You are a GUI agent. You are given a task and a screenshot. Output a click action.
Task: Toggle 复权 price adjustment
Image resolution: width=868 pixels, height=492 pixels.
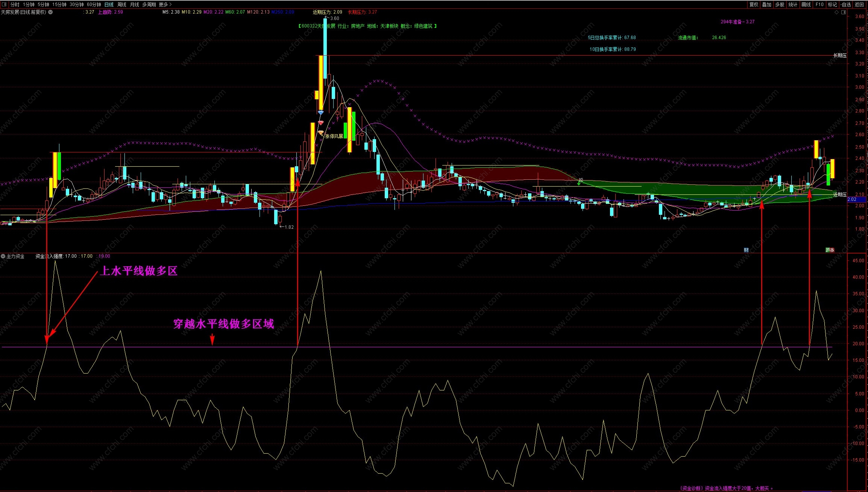tap(754, 5)
